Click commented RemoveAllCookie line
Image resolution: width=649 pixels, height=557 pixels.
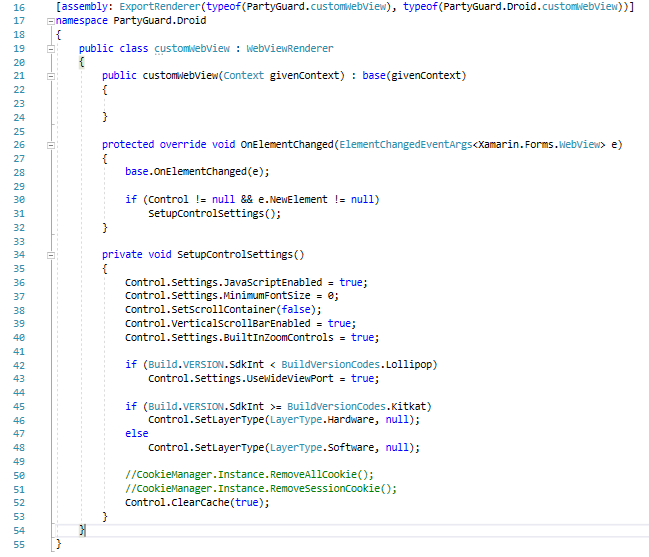[x=249, y=475]
